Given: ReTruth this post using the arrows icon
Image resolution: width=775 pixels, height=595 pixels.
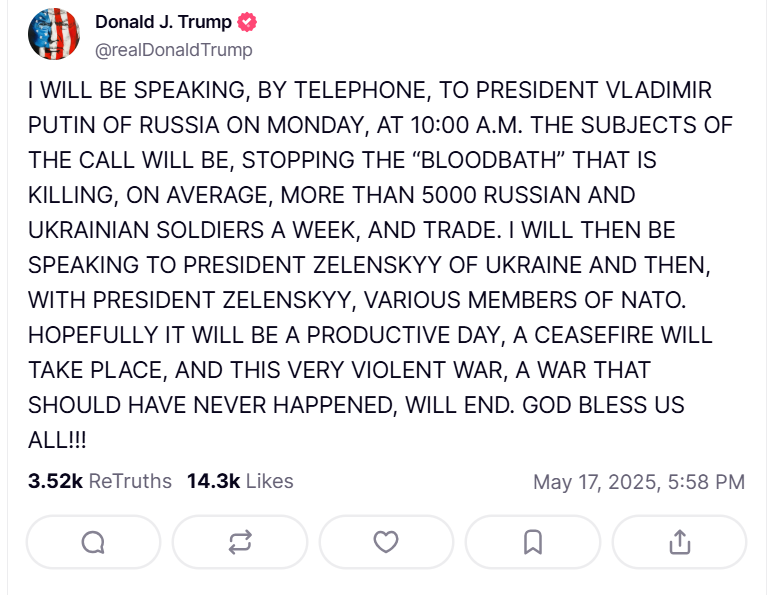Looking at the screenshot, I should click(240, 542).
